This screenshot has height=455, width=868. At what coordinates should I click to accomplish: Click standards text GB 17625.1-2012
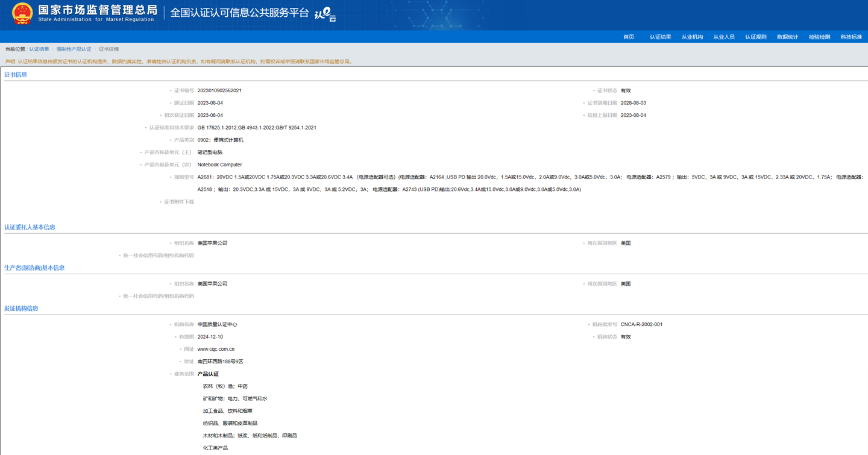(x=216, y=128)
